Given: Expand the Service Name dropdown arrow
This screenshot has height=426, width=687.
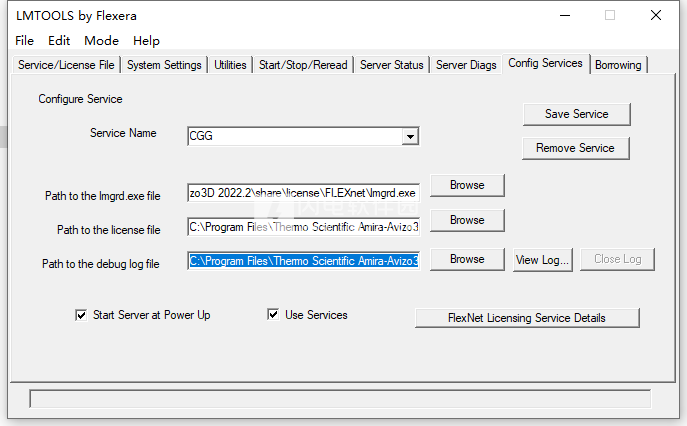Looking at the screenshot, I should click(410, 136).
